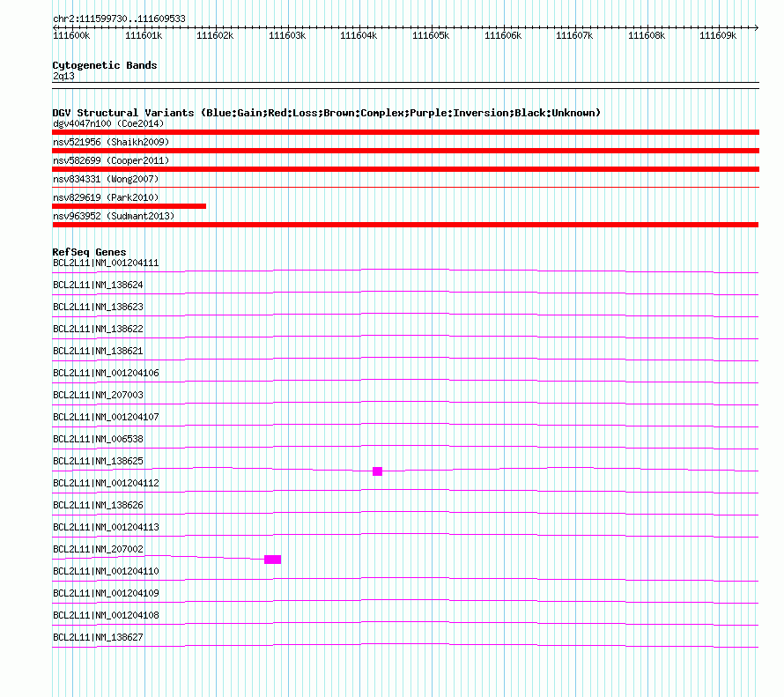Click the BCL2L11|NM_001204112 transcript label
Screen dimensions: 784x697
point(106,483)
